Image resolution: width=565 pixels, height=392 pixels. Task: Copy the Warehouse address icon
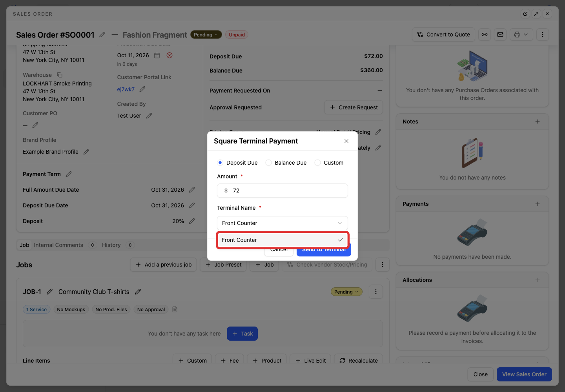point(60,75)
